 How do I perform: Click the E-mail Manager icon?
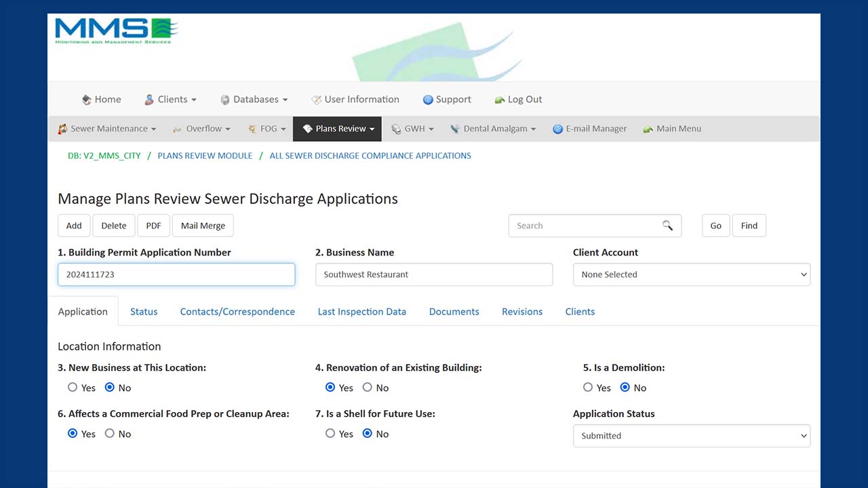(557, 129)
